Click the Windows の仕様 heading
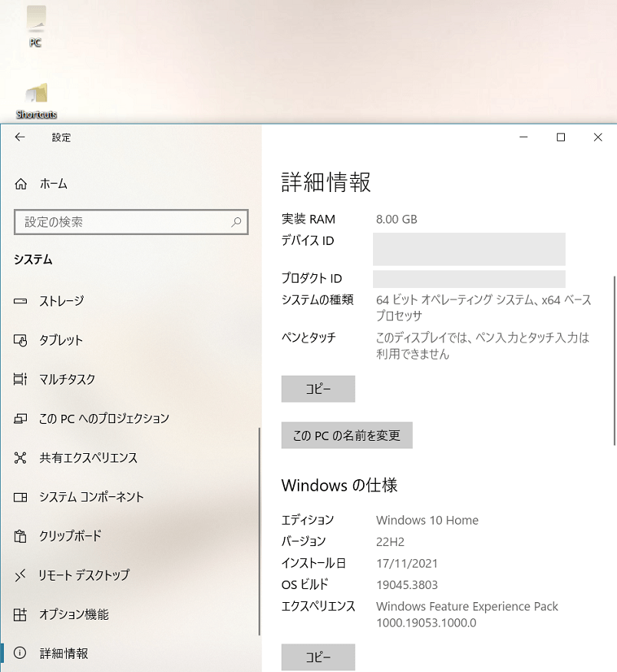 pos(339,485)
